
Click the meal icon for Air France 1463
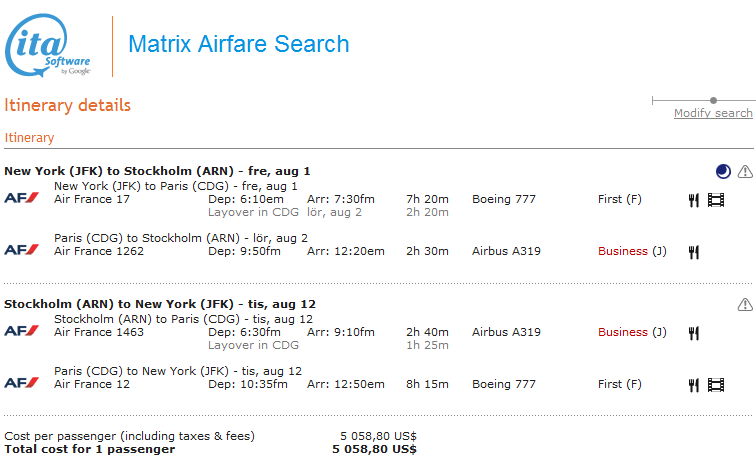click(693, 333)
